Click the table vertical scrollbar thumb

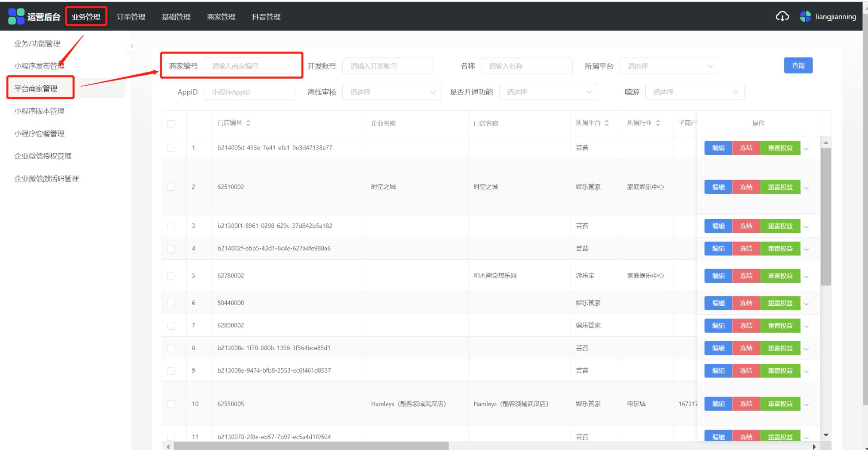point(826,217)
